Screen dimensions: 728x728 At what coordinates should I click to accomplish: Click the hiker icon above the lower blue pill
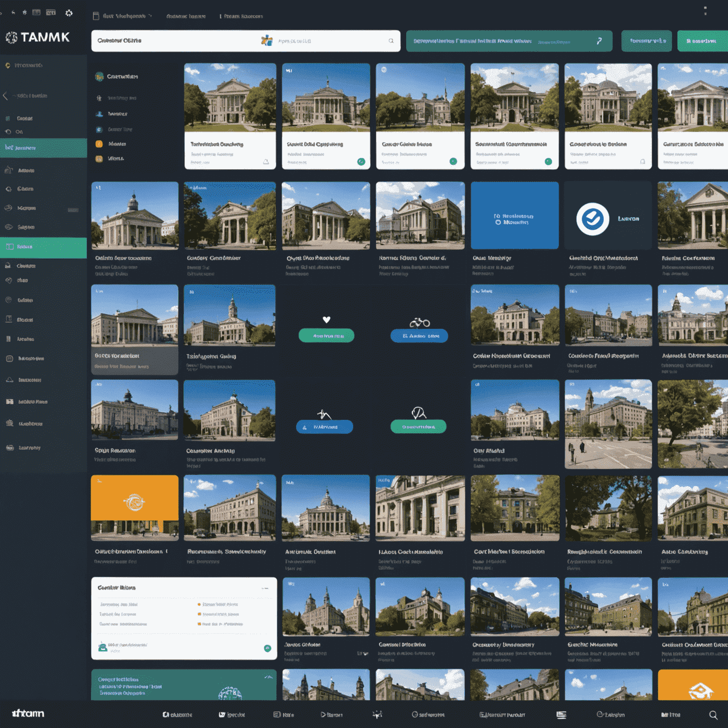tap(324, 415)
